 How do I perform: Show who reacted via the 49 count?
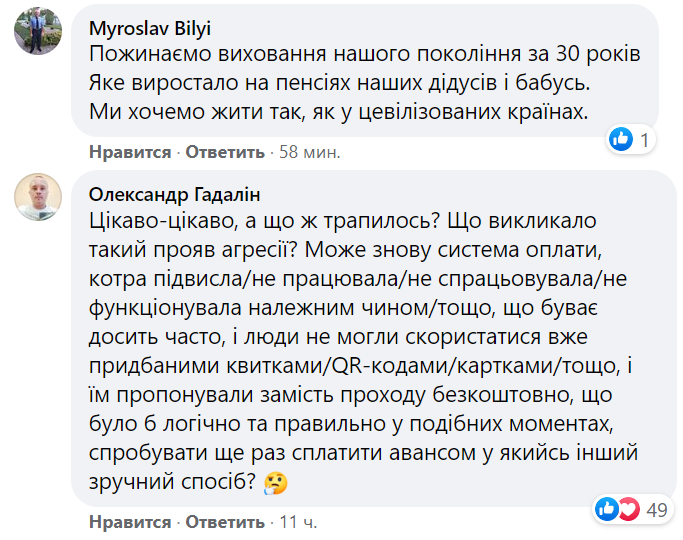657,510
